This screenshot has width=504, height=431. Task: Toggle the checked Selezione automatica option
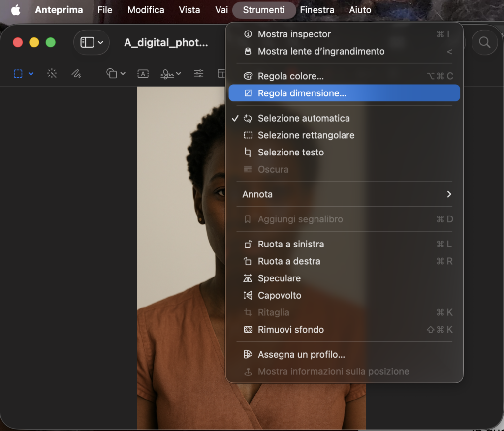pos(303,118)
